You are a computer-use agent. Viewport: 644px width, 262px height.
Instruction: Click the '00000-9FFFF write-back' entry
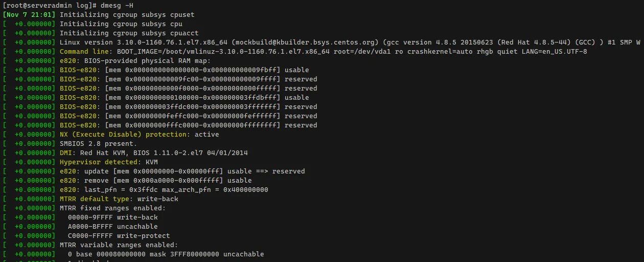(112, 217)
